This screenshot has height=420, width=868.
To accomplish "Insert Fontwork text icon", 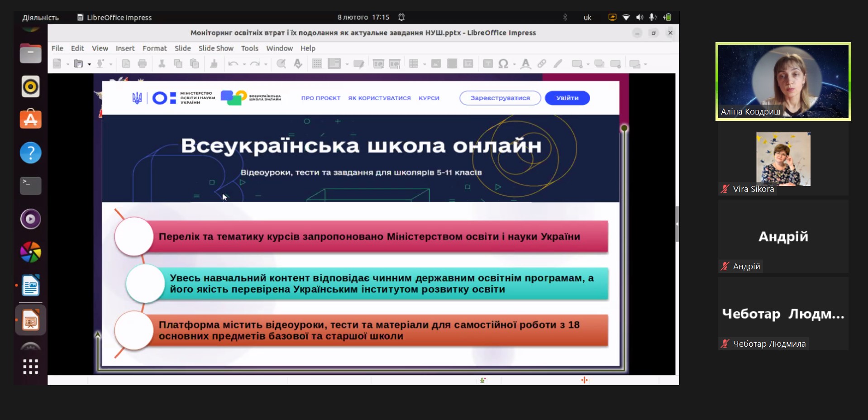I will (525, 64).
